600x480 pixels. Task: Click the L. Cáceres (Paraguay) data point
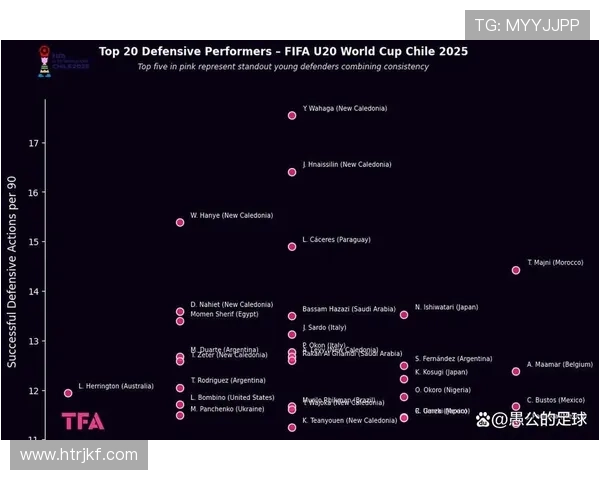point(292,246)
